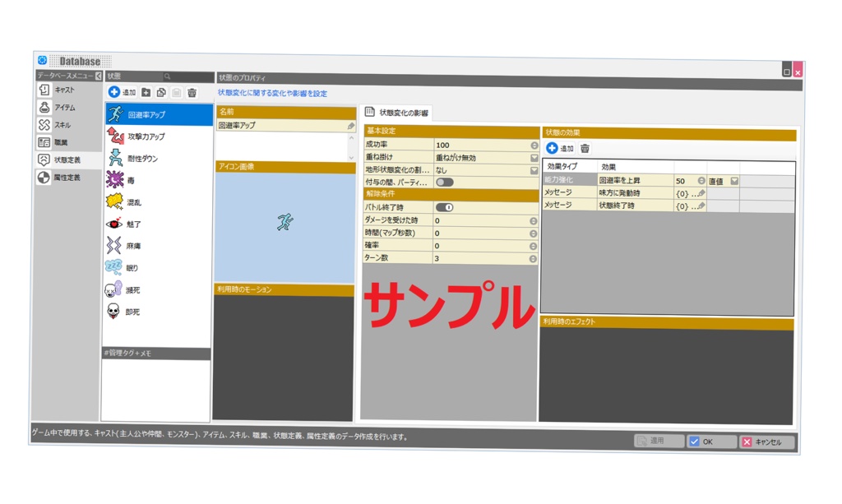The width and height of the screenshot is (842, 504).
Task: Click the 状態終了時 cell
Action: (x=636, y=206)
